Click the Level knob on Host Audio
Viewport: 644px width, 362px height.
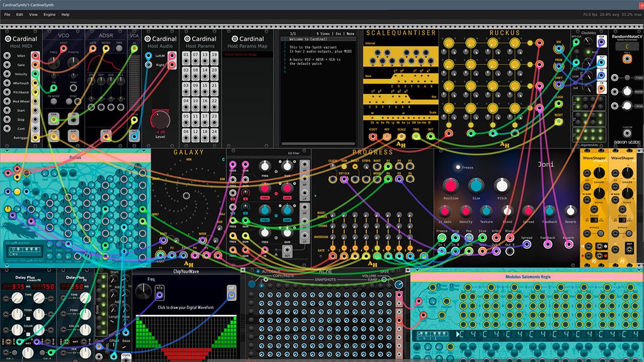pos(160,119)
